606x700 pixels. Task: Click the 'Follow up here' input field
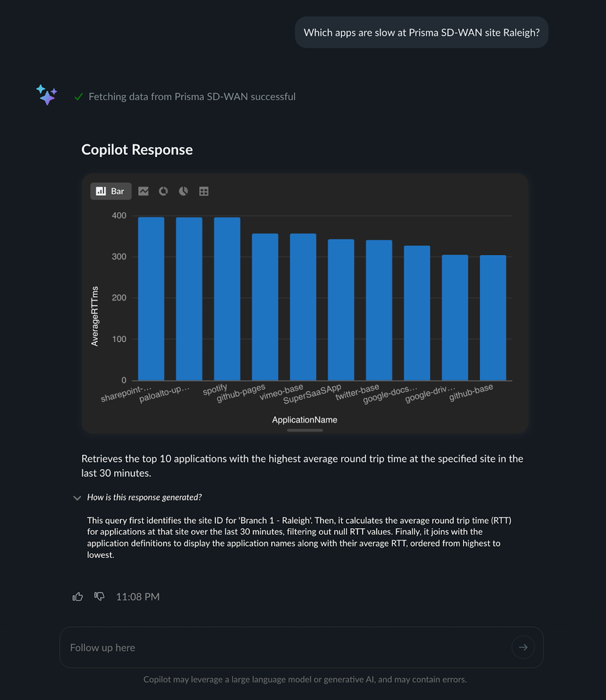pos(210,647)
